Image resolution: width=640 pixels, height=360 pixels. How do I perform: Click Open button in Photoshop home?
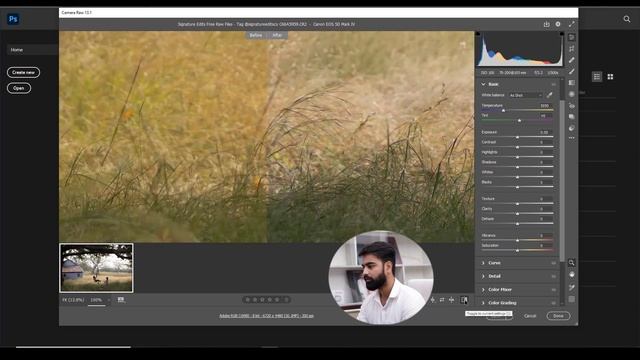point(19,88)
